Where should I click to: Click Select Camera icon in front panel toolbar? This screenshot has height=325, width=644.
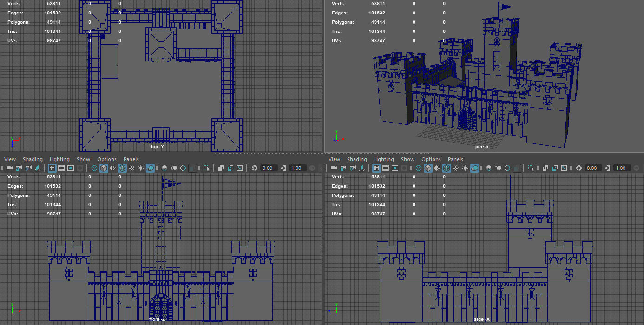coord(9,168)
